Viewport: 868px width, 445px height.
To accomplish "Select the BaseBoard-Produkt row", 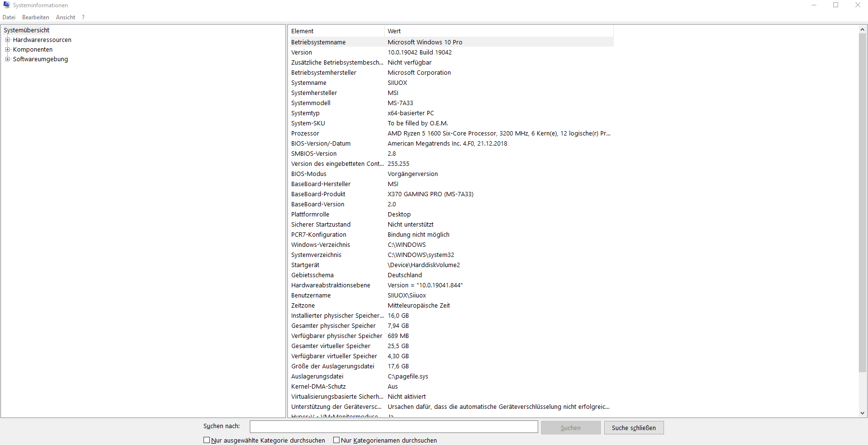I will pos(451,194).
